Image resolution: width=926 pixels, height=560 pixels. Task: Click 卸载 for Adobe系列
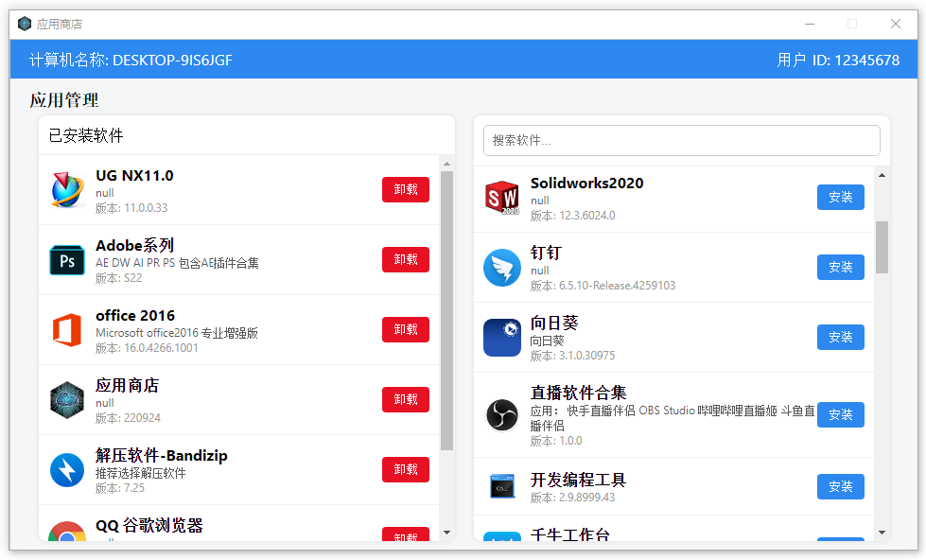coord(406,260)
